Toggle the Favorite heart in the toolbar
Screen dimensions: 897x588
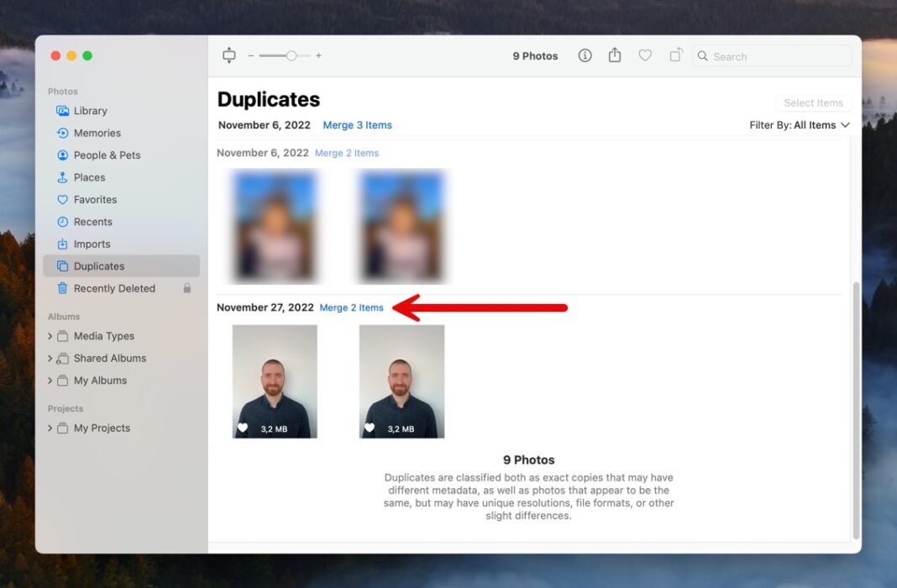645,55
